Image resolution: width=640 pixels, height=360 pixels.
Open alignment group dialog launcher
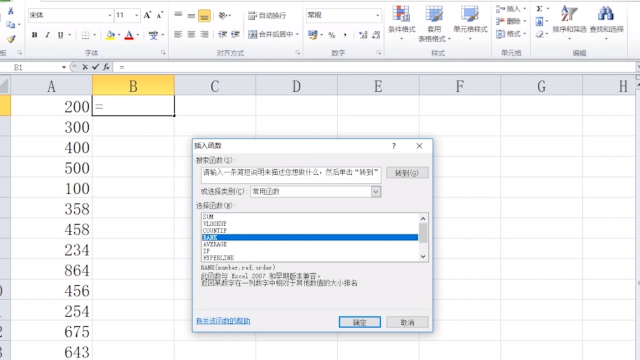click(298, 53)
